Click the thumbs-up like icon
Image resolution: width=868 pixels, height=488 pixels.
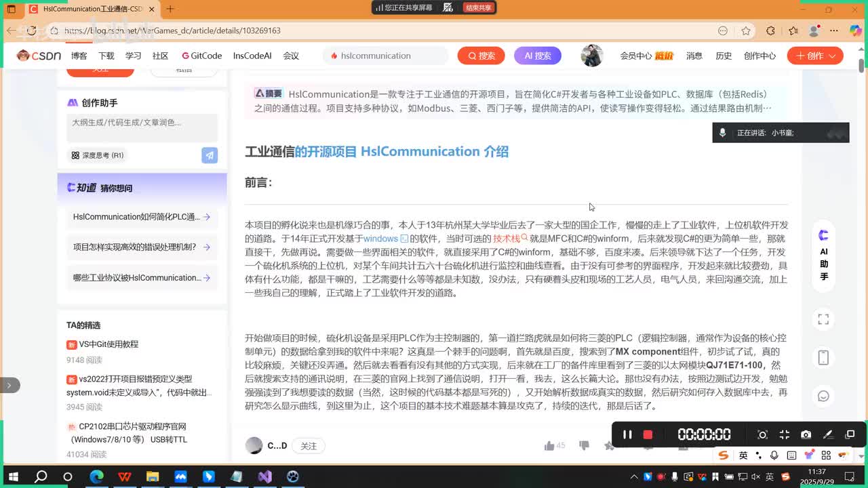549,445
